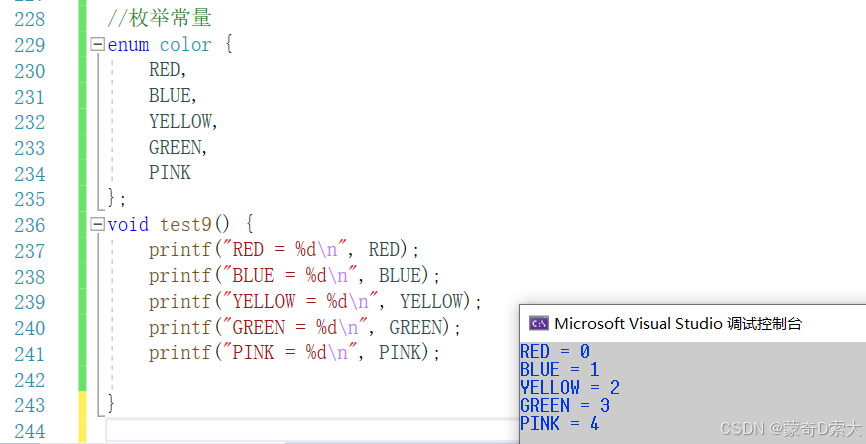The image size is (866, 444).
Task: Click the printf call printing GREEN
Action: [305, 327]
